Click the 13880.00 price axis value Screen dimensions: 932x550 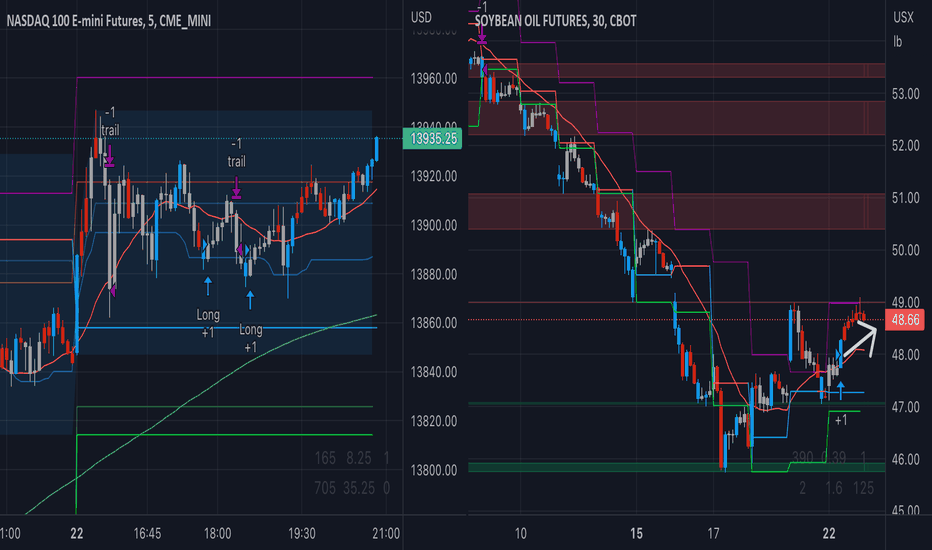point(433,275)
